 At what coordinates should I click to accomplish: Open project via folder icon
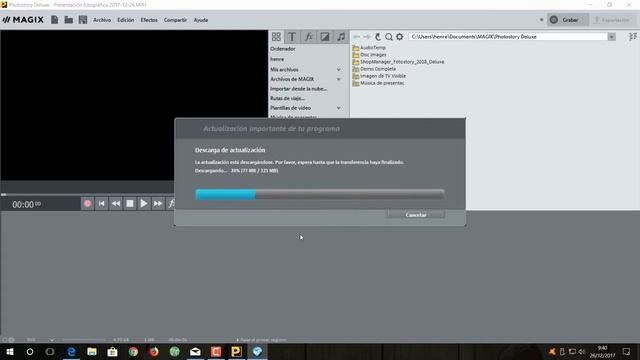(x=69, y=20)
